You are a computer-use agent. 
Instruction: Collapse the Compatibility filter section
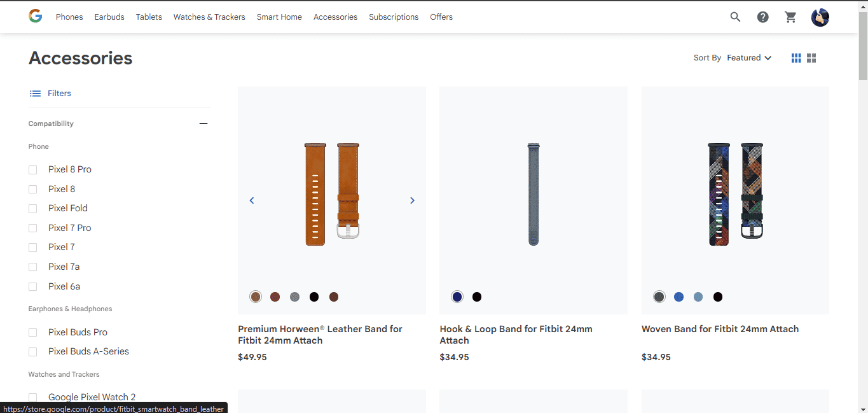pos(203,123)
